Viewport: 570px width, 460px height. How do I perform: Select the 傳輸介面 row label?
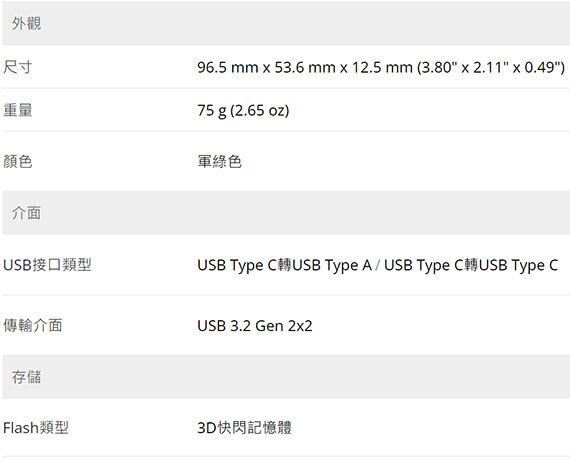(x=32, y=325)
